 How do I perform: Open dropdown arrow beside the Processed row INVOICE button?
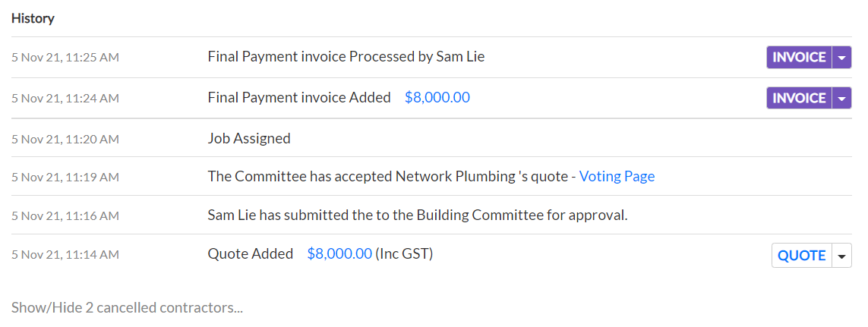842,58
